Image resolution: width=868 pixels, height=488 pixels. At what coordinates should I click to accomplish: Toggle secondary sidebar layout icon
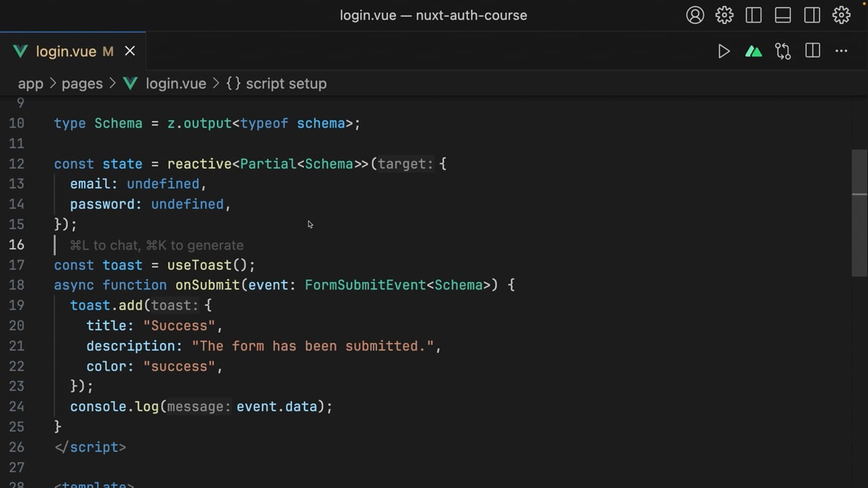pos(812,15)
